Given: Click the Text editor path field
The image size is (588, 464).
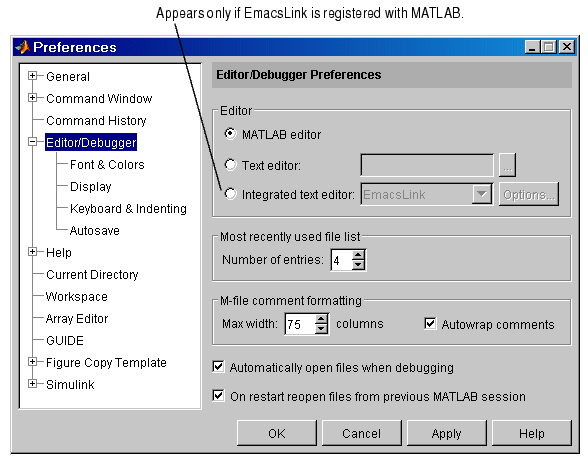Looking at the screenshot, I should [427, 165].
